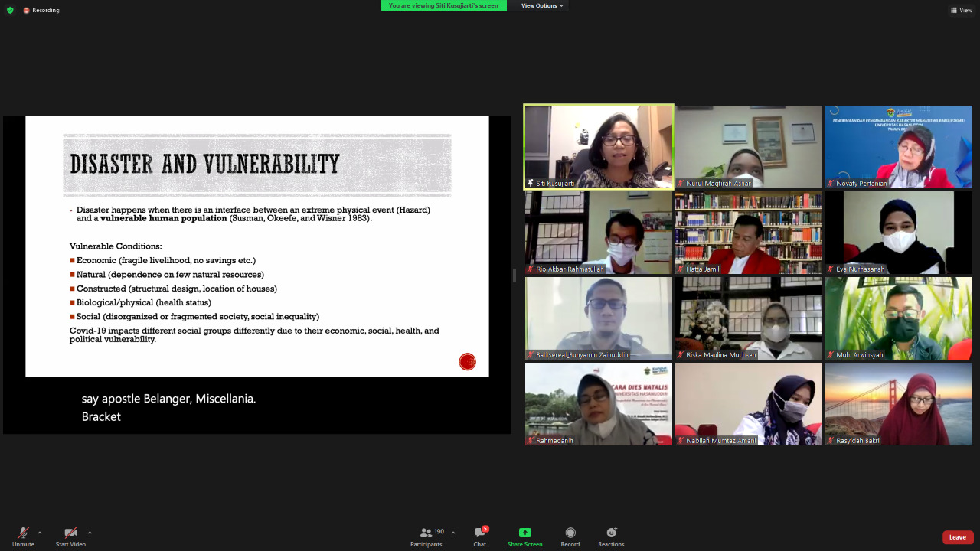Select Siti Kusujiarti's video thumbnail
This screenshot has height=551, width=980.
coord(599,146)
